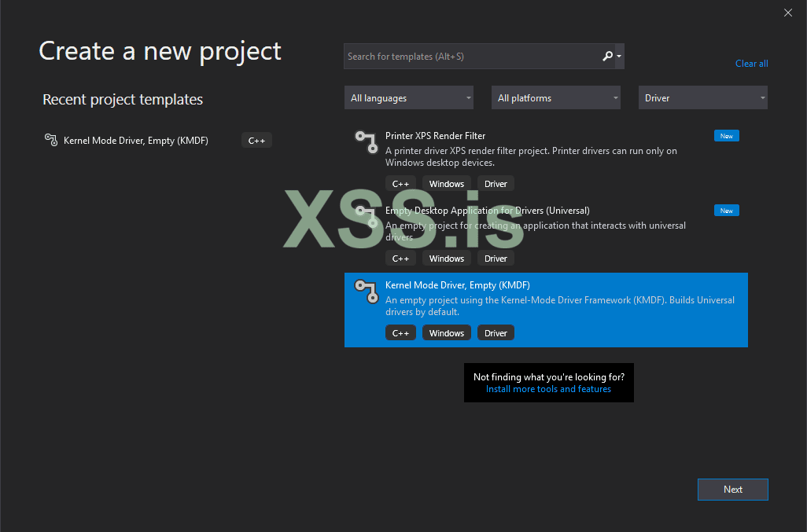The height and width of the screenshot is (532, 807).
Task: Click Driver tag under Empty Desktop Application
Action: click(x=496, y=258)
